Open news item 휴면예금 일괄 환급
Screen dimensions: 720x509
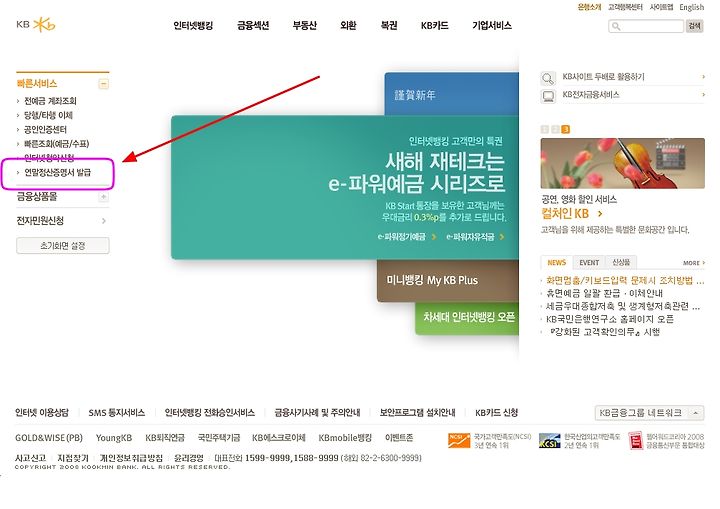pyautogui.click(x=604, y=293)
